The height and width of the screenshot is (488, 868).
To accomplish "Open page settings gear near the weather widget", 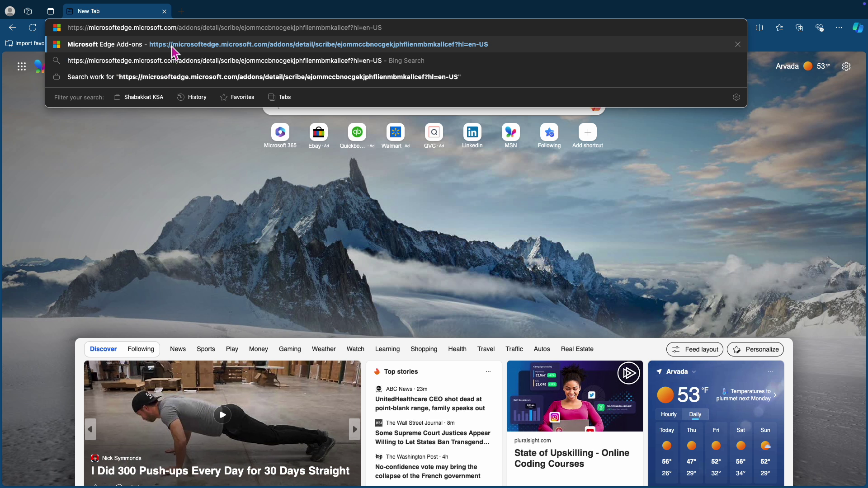I will (x=846, y=66).
